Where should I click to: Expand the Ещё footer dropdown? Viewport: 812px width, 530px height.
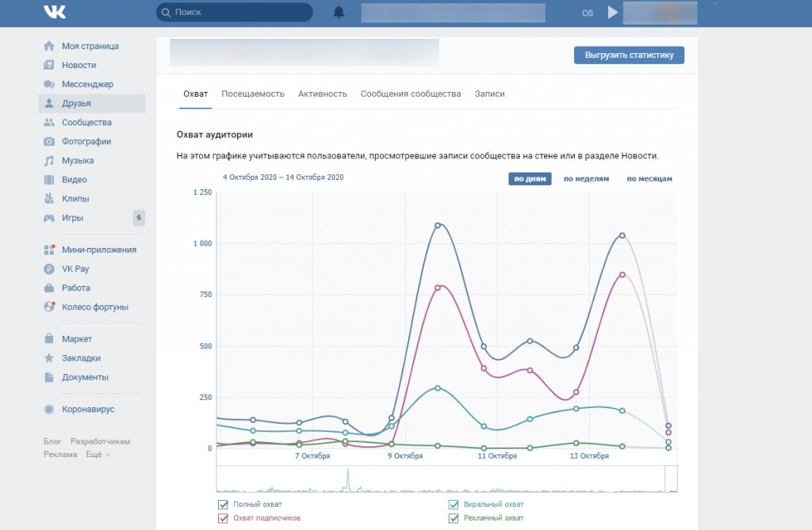point(98,455)
